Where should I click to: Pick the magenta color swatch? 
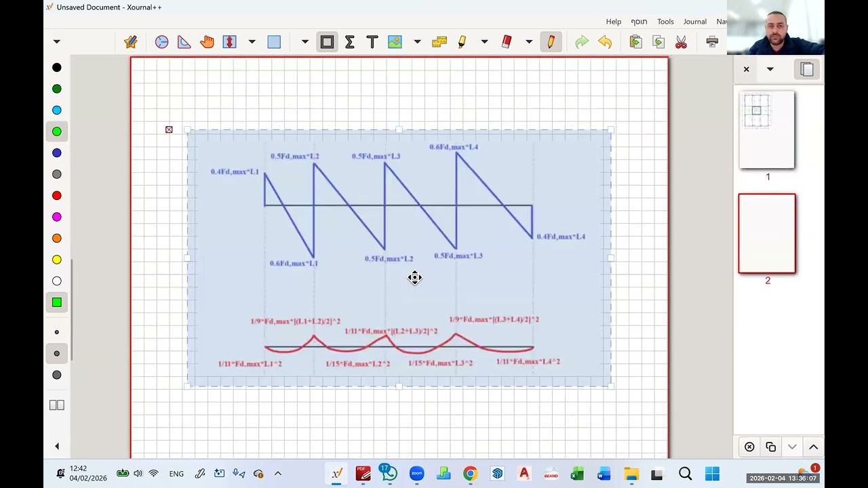tap(57, 217)
